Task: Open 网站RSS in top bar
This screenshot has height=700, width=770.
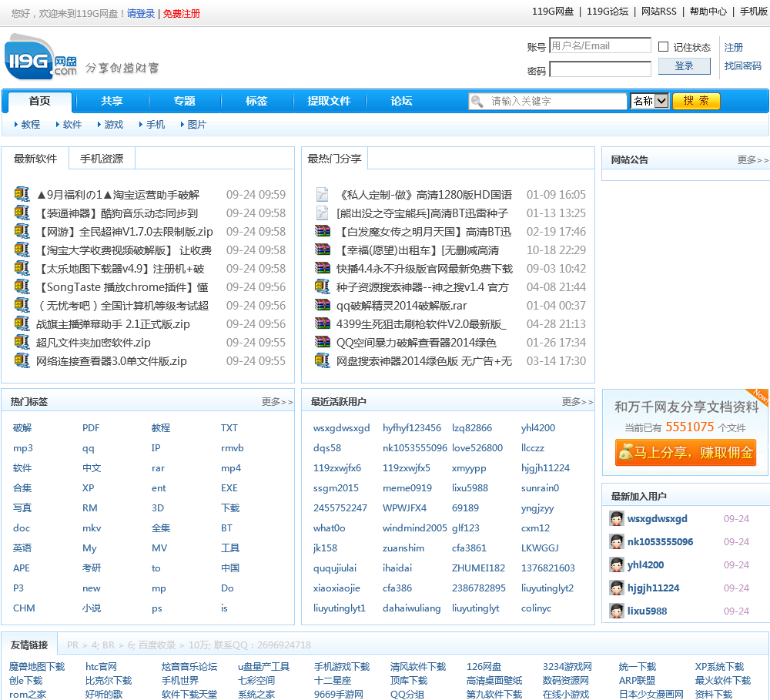Action: click(659, 12)
